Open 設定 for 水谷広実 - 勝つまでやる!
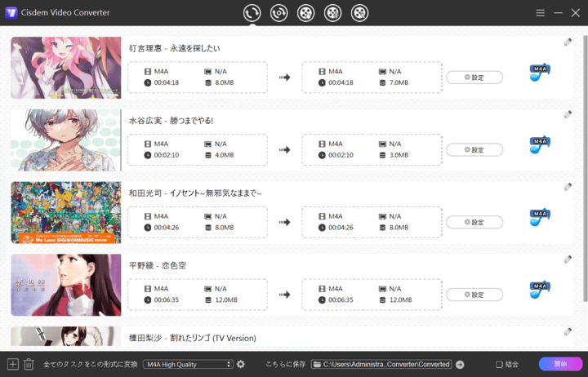This screenshot has height=377, width=588. (474, 149)
